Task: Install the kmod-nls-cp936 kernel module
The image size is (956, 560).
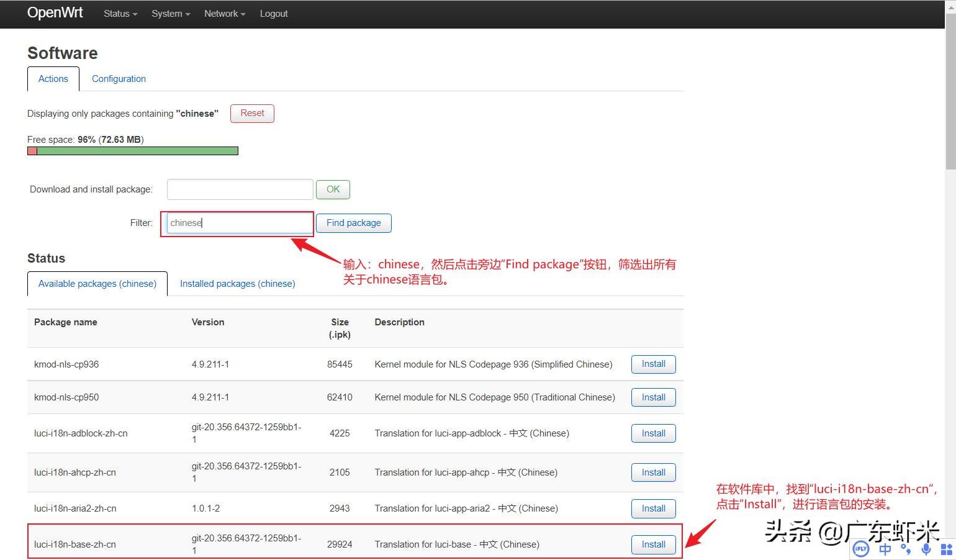Action: tap(652, 364)
